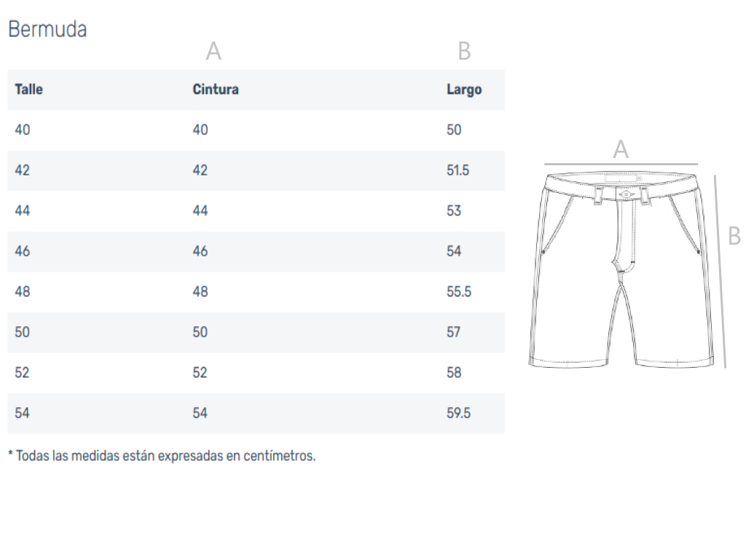Image resolution: width=746 pixels, height=560 pixels.
Task: Select the size 40 row
Action: pos(256,130)
